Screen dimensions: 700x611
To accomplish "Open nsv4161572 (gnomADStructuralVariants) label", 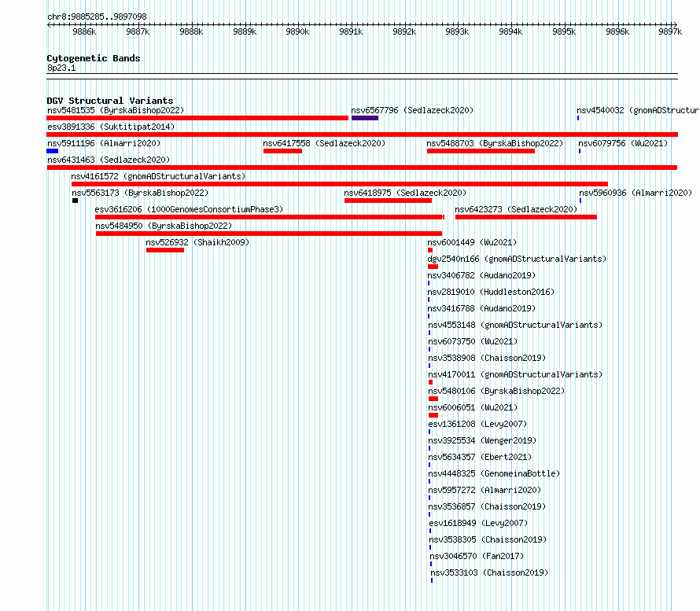I will point(158,176).
